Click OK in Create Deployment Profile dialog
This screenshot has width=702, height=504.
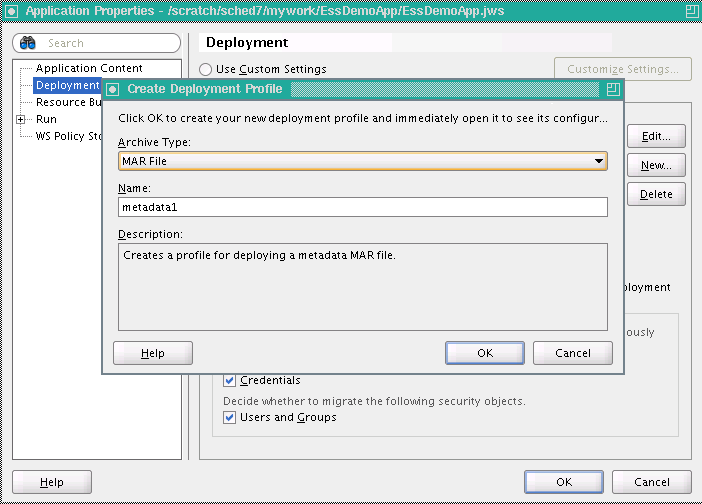(485, 353)
